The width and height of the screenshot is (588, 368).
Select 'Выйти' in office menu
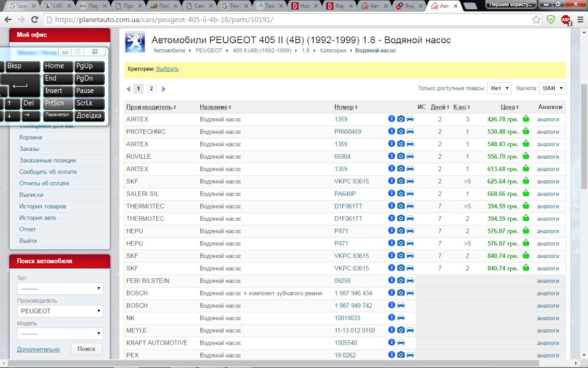click(28, 240)
